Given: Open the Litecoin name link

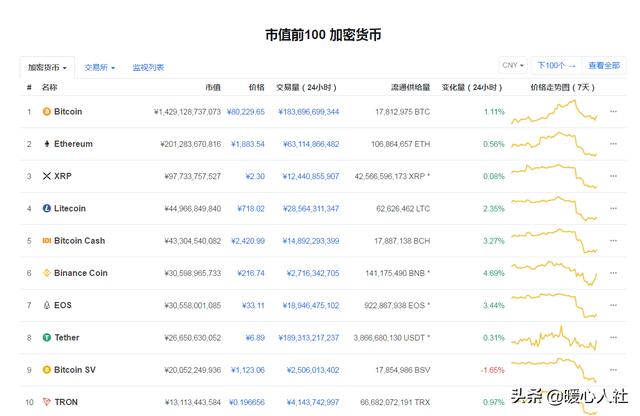Looking at the screenshot, I should [70, 208].
